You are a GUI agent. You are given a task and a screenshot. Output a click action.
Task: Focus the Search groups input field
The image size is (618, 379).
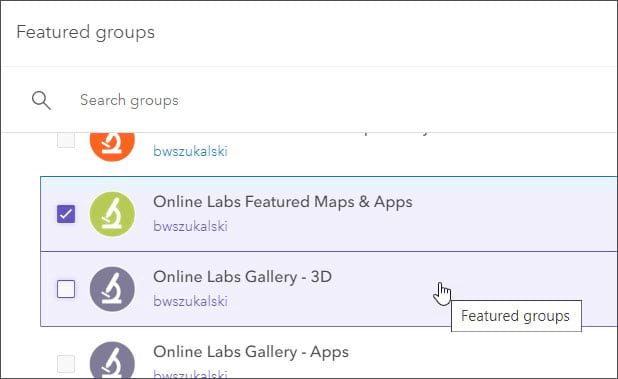129,100
